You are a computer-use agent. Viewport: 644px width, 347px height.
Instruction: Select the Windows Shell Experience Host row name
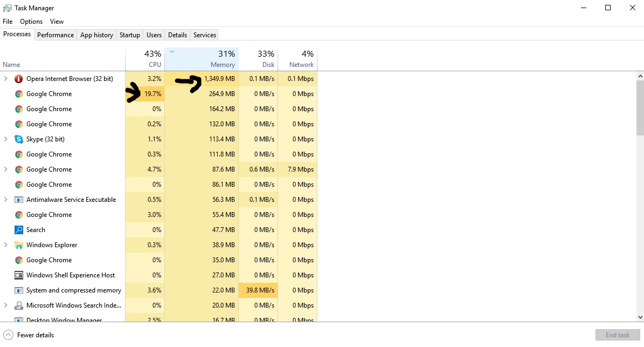(71, 275)
